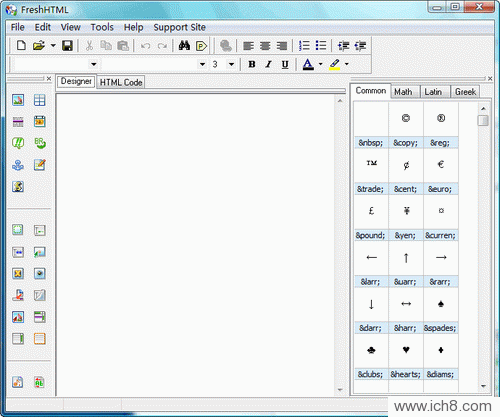Align text left
The width and height of the screenshot is (500, 417).
coord(248,46)
